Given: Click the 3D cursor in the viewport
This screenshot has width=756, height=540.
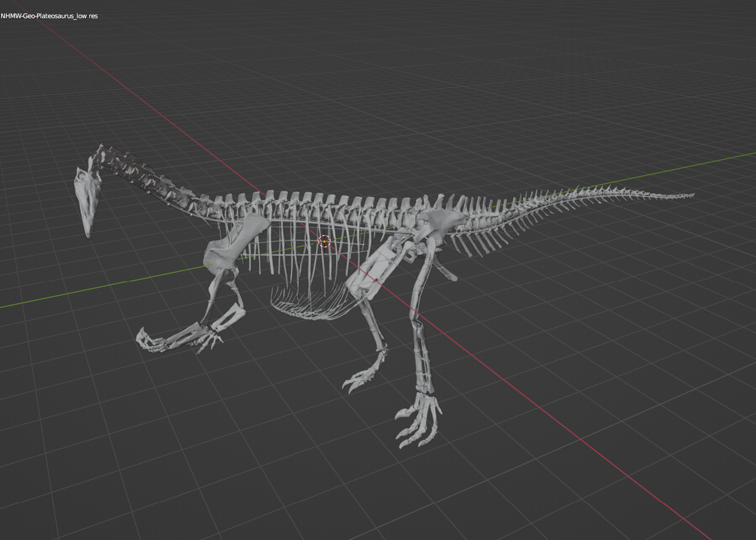Looking at the screenshot, I should click(324, 241).
